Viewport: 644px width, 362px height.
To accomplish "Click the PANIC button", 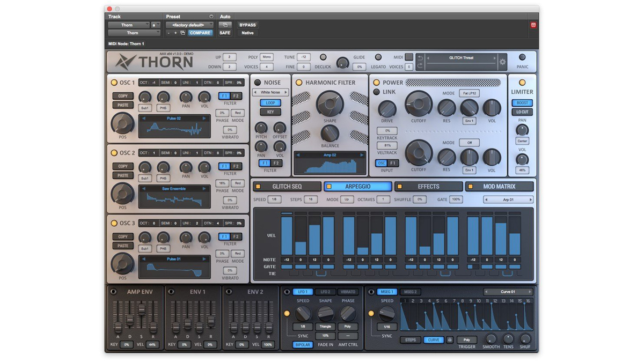I will pyautogui.click(x=522, y=58).
